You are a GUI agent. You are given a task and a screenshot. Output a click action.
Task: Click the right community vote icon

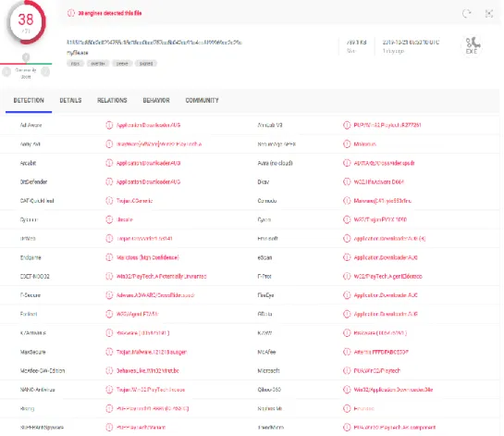click(x=45, y=72)
